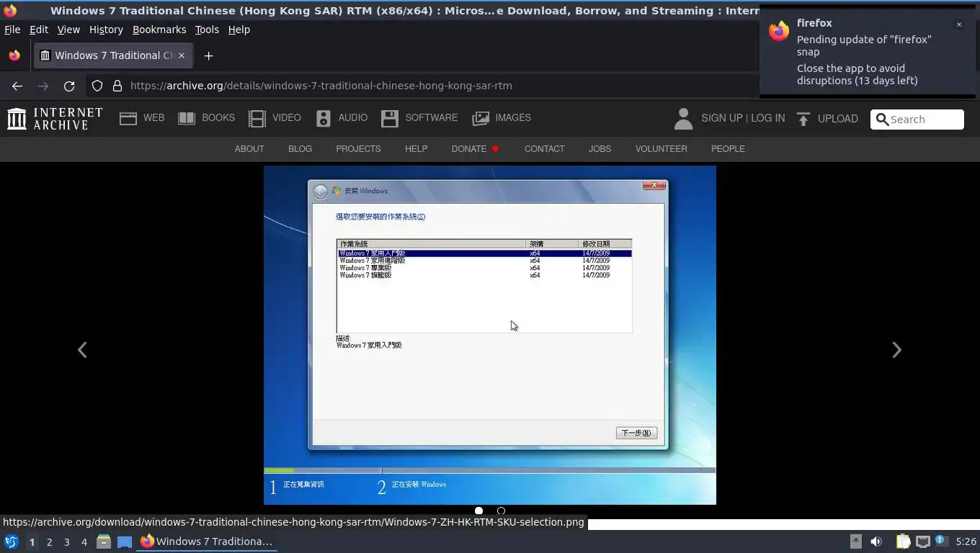
Task: Switch to workspace 2
Action: point(49,542)
